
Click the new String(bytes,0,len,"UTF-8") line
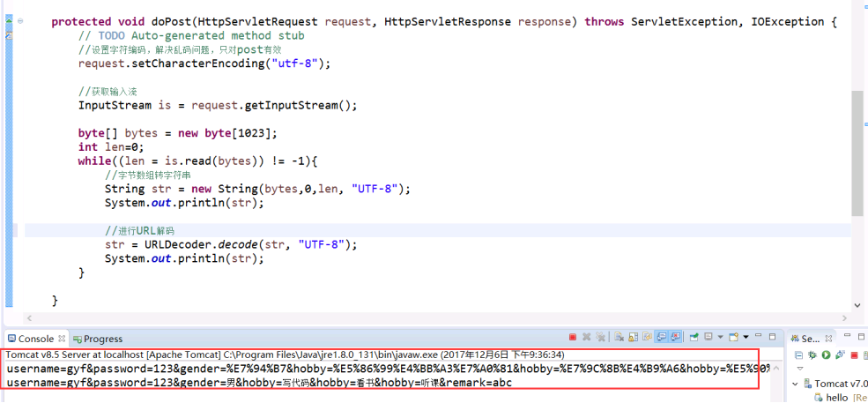[x=258, y=189]
